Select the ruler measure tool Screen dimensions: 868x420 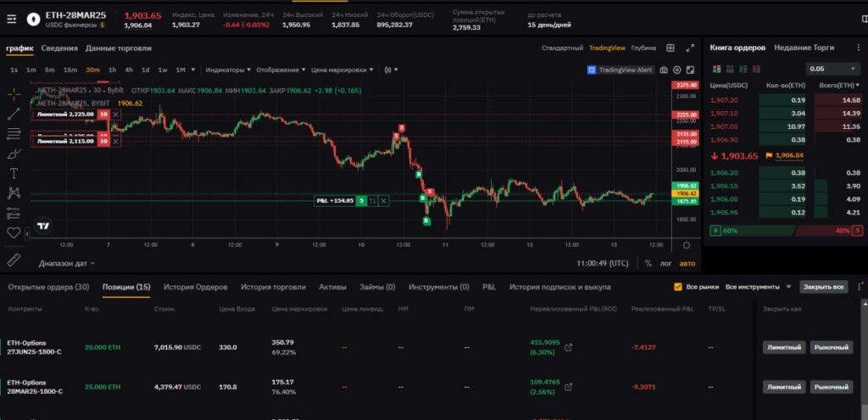click(x=14, y=260)
